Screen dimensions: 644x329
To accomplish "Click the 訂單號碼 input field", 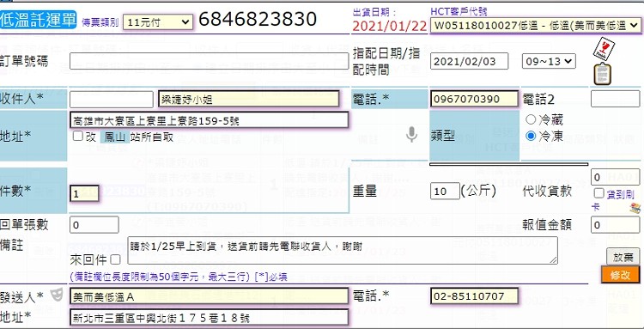I will tap(209, 61).
